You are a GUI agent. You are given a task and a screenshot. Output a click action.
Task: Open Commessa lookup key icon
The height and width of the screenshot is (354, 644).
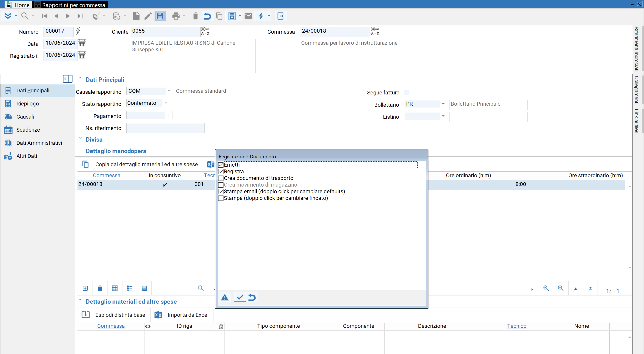(375, 31)
